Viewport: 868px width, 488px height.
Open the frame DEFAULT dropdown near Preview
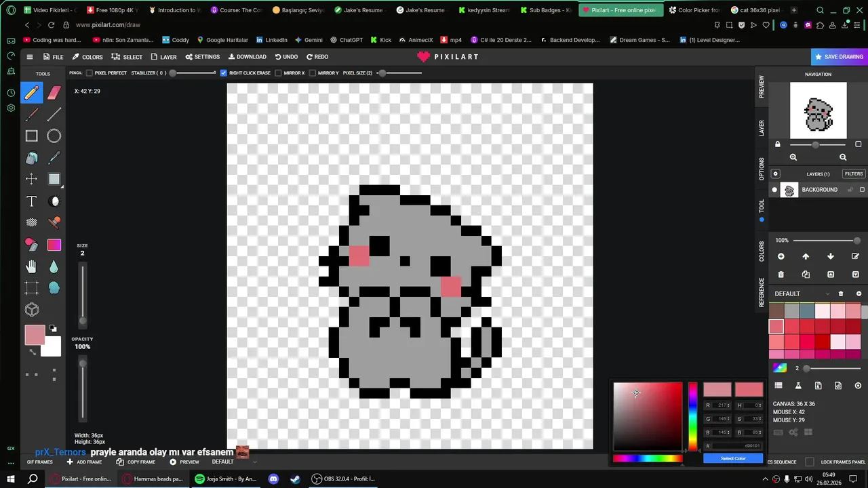(234, 462)
